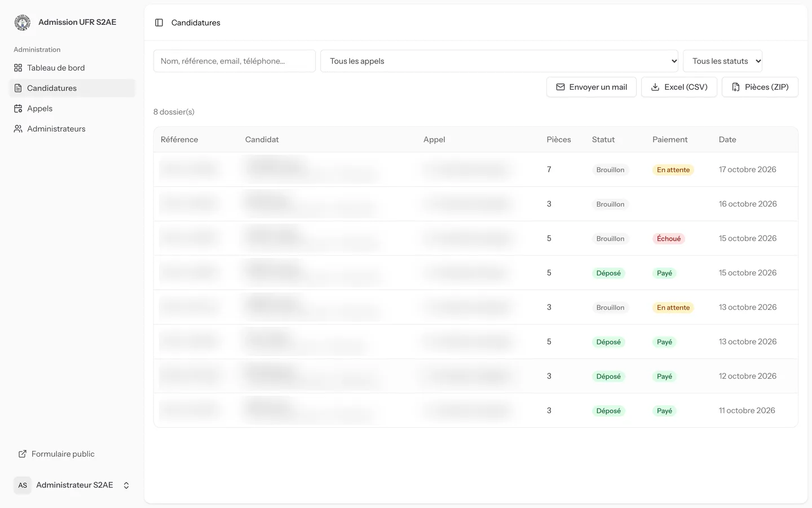The height and width of the screenshot is (508, 812).
Task: Click the Candidat column header
Action: (262, 139)
